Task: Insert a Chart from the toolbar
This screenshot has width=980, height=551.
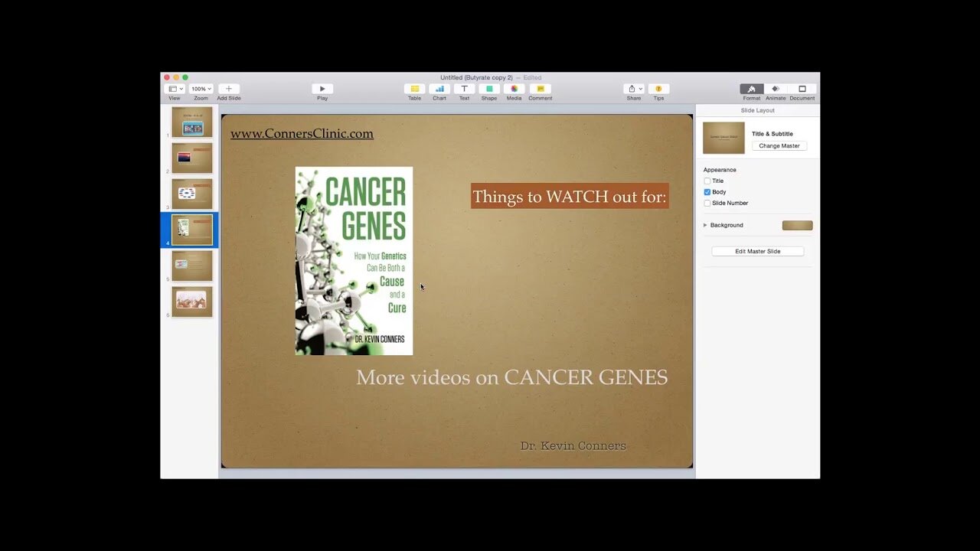Action: point(439,89)
